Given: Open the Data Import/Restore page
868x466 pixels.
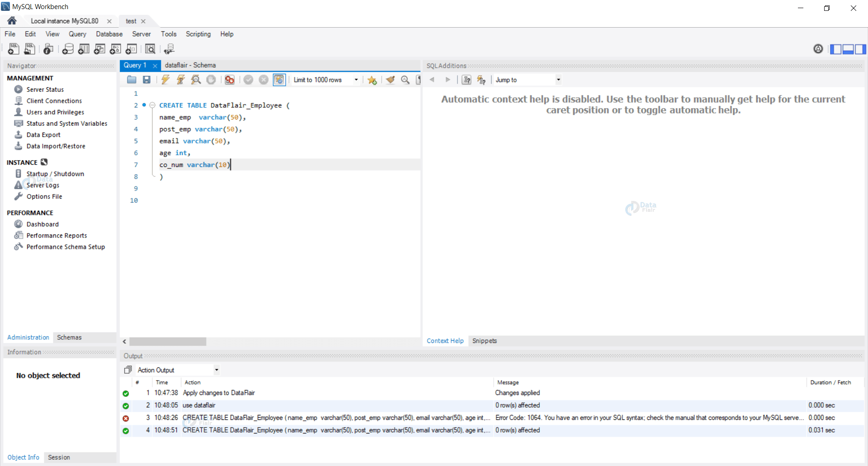Looking at the screenshot, I should pyautogui.click(x=55, y=146).
